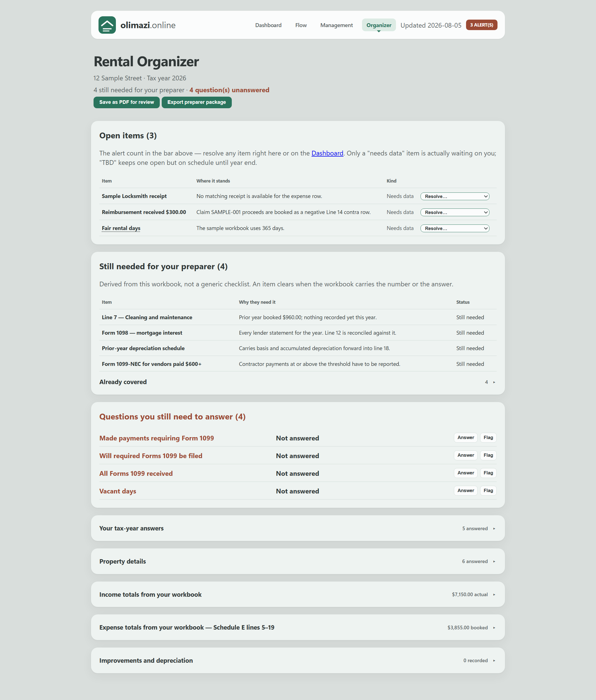
Task: Click the 0 recorded value
Action: coord(475,661)
